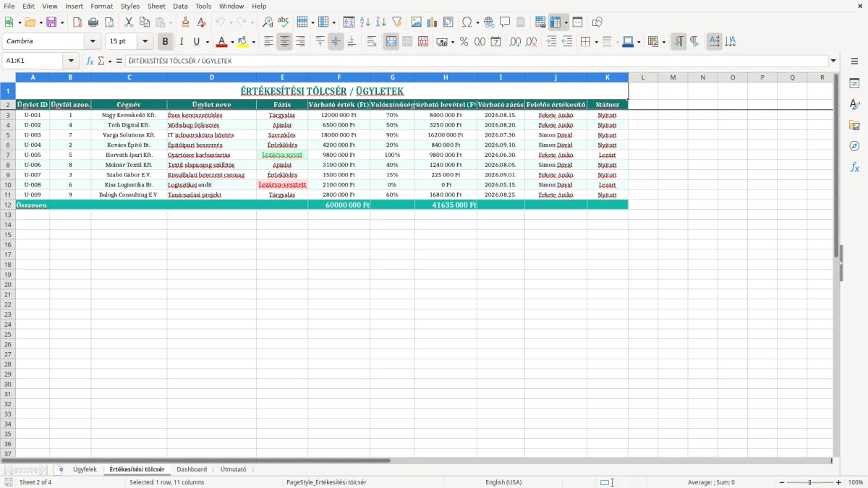Open the Format menu
Viewport: 868px width, 488px height.
click(x=101, y=6)
